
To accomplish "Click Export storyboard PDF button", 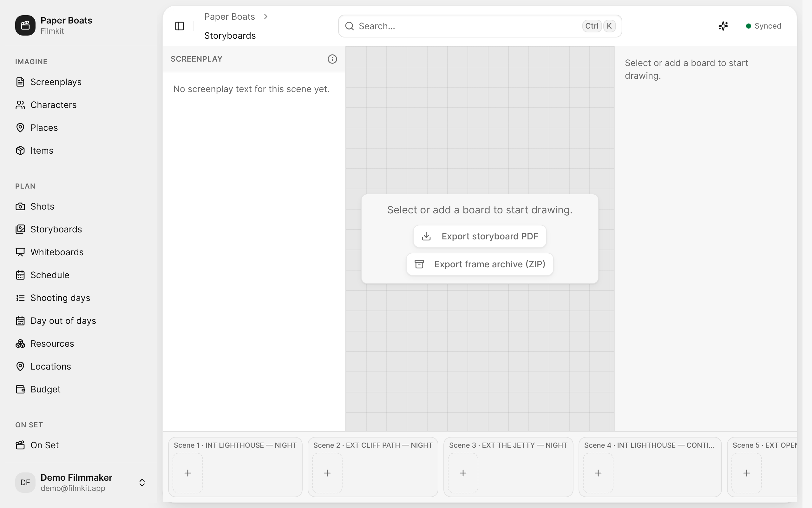I will tap(480, 236).
